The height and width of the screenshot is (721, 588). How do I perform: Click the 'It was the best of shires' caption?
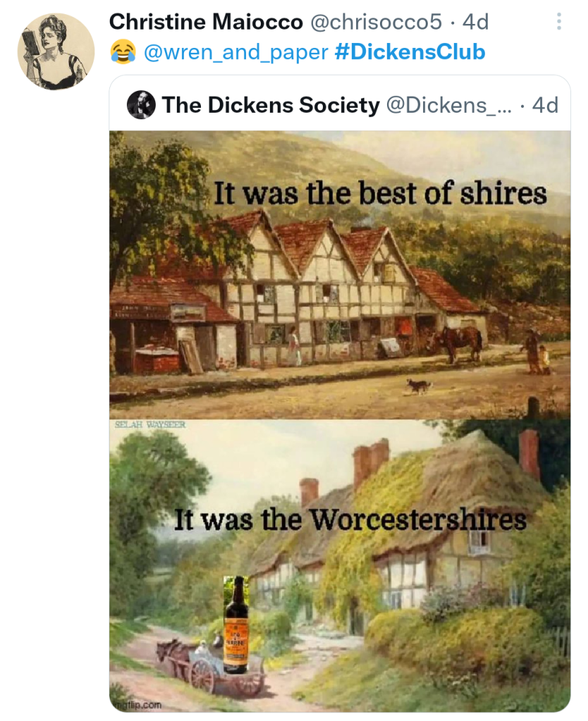381,193
